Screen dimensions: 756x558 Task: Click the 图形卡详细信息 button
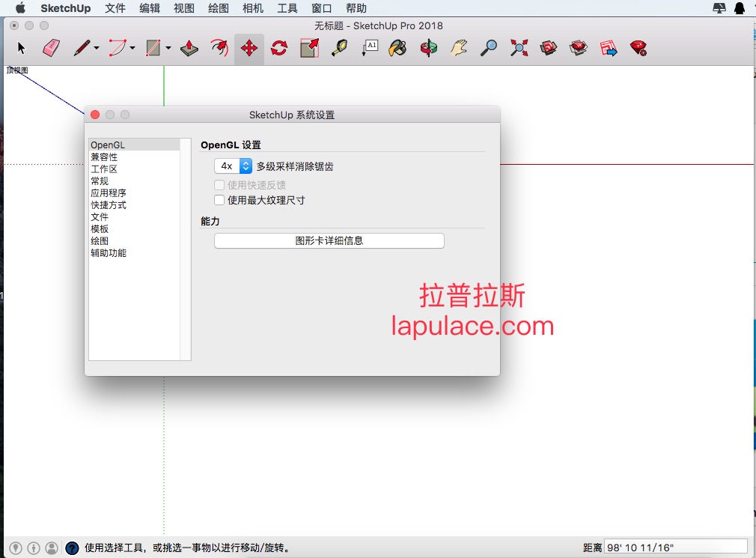(x=329, y=240)
